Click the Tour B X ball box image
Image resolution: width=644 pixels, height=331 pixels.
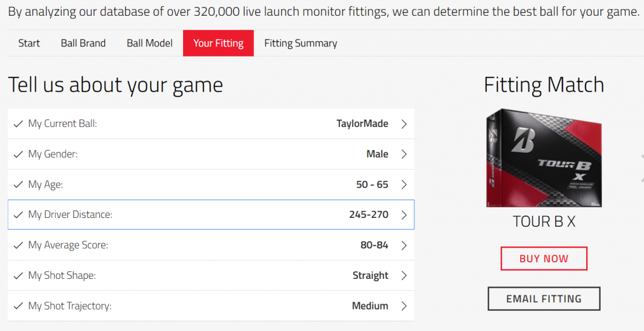point(544,158)
